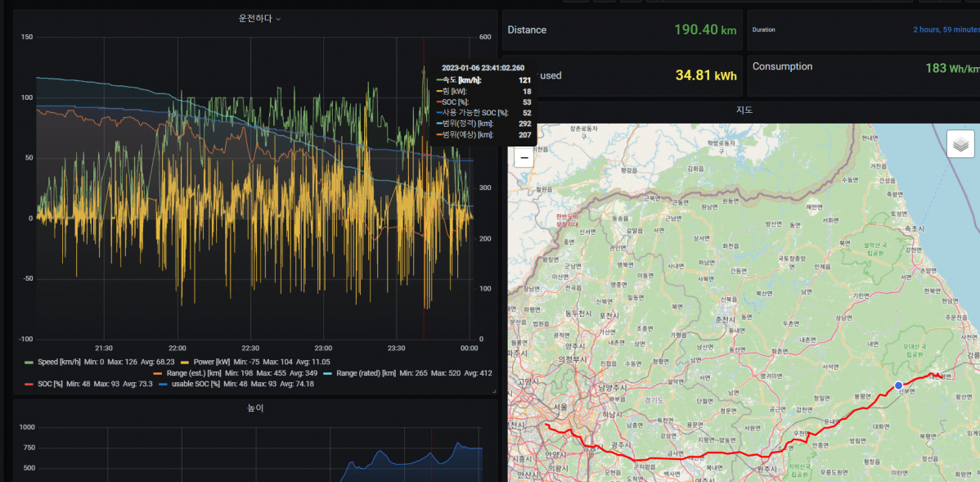Open the 지도 map panel title menu
This screenshot has width=980, height=482.
pyautogui.click(x=744, y=110)
